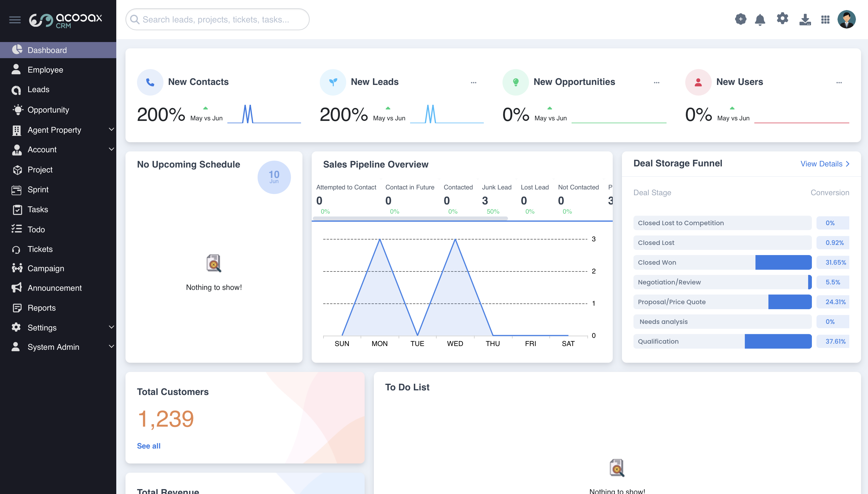Viewport: 868px width, 494px height.
Task: Expand the Settings submenu chevron
Action: (x=111, y=327)
